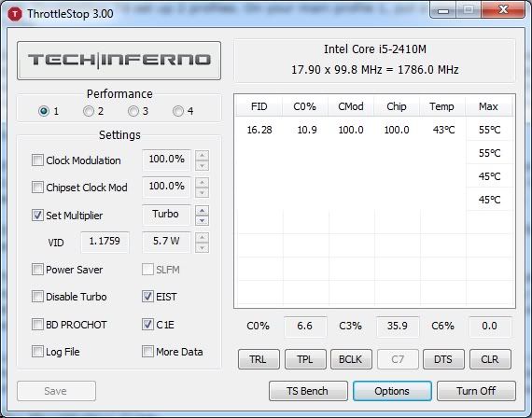Click the VID 1.1759 value field
Image resolution: width=532 pixels, height=418 pixels.
tap(105, 242)
